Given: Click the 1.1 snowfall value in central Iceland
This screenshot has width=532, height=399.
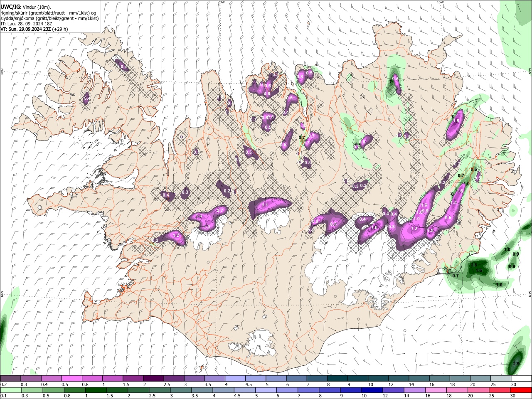Looking at the screenshot, I should pos(264,205).
